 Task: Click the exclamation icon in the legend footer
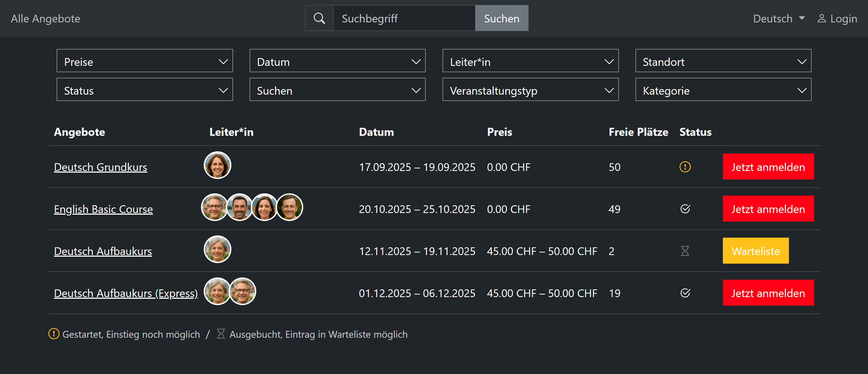pos(54,334)
